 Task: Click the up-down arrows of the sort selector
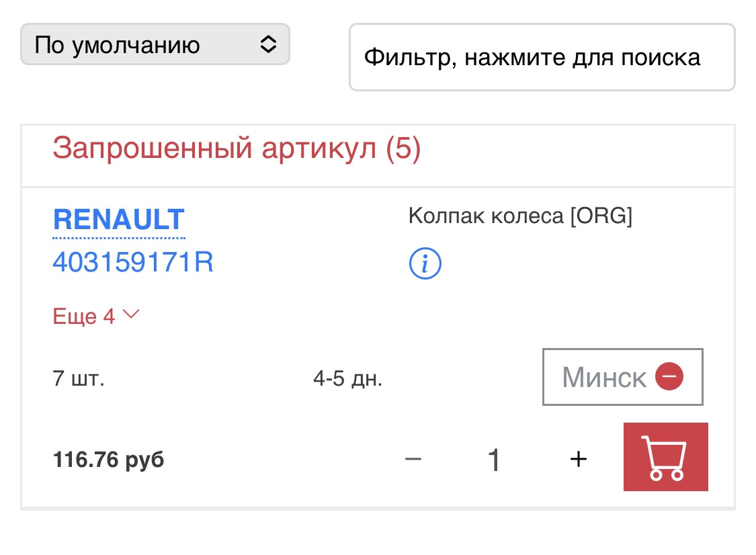[x=268, y=44]
